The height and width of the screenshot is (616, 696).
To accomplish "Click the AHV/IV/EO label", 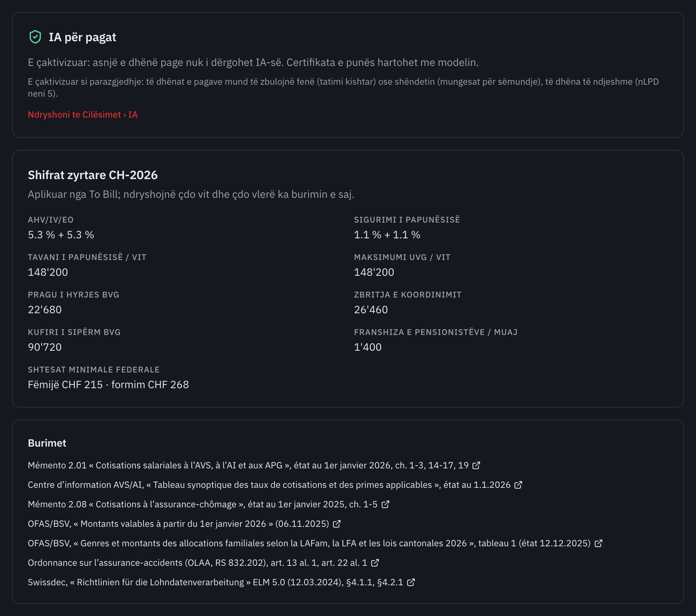I will pyautogui.click(x=51, y=220).
